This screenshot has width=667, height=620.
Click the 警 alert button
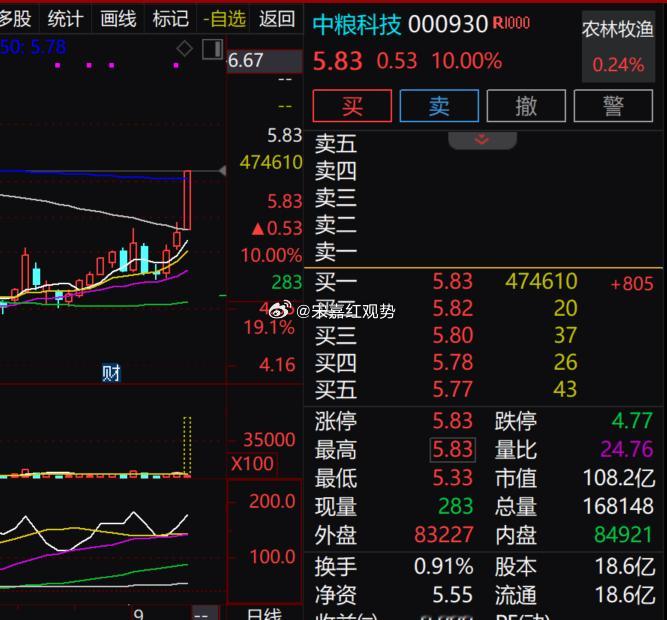tap(613, 106)
